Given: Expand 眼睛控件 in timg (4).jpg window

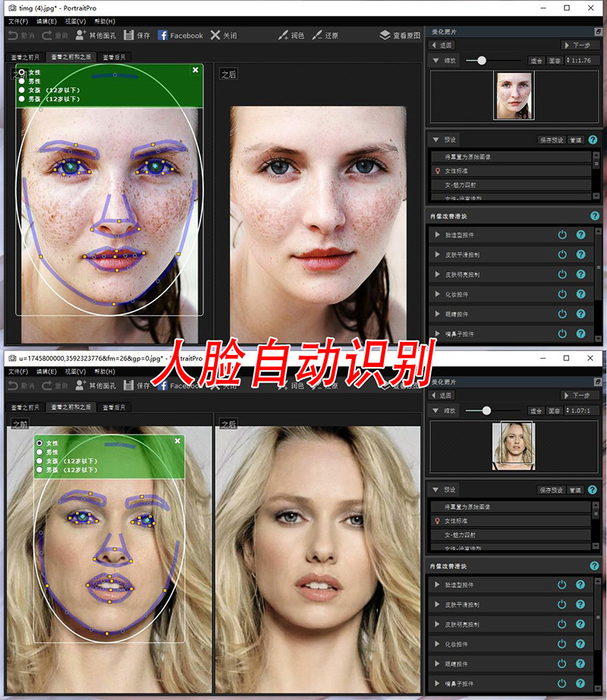Looking at the screenshot, I should point(437,314).
